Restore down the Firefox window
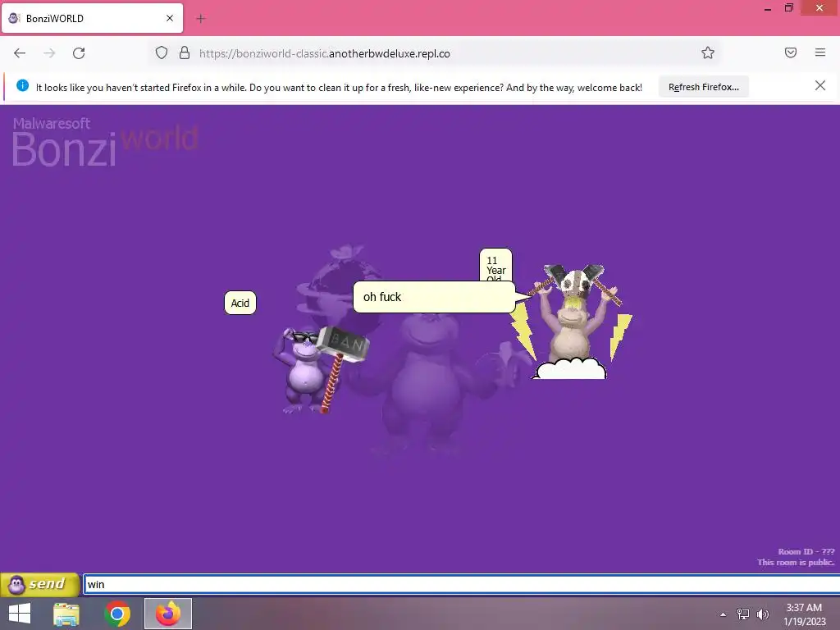840x630 pixels. pyautogui.click(x=789, y=8)
